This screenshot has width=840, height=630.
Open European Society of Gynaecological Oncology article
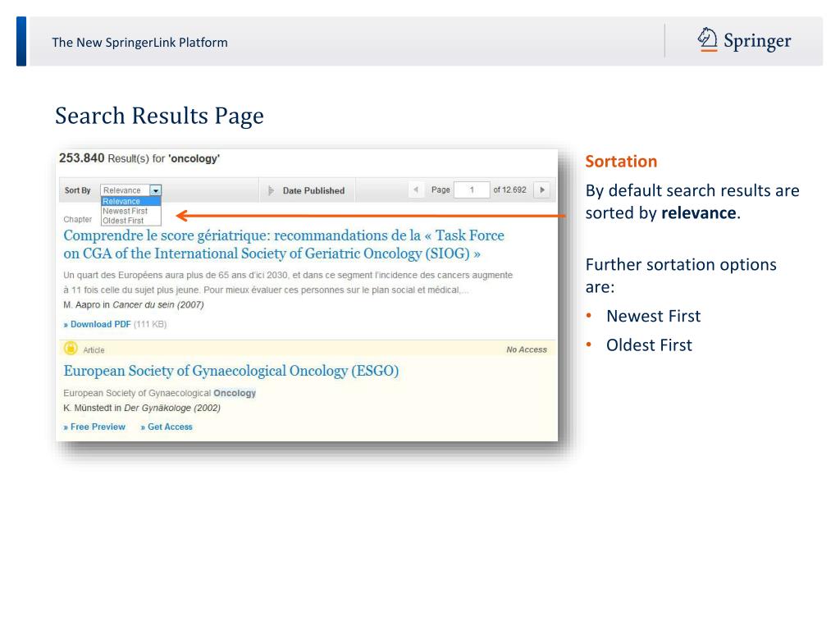click(x=231, y=371)
